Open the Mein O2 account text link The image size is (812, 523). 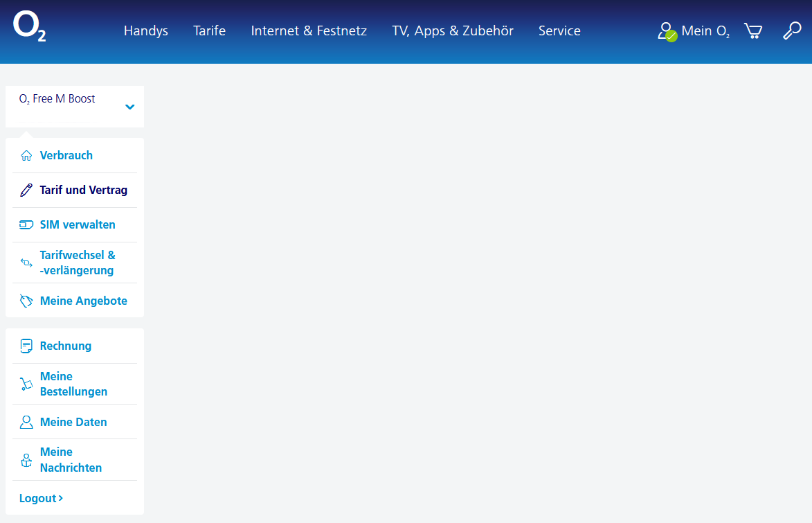[x=705, y=31]
